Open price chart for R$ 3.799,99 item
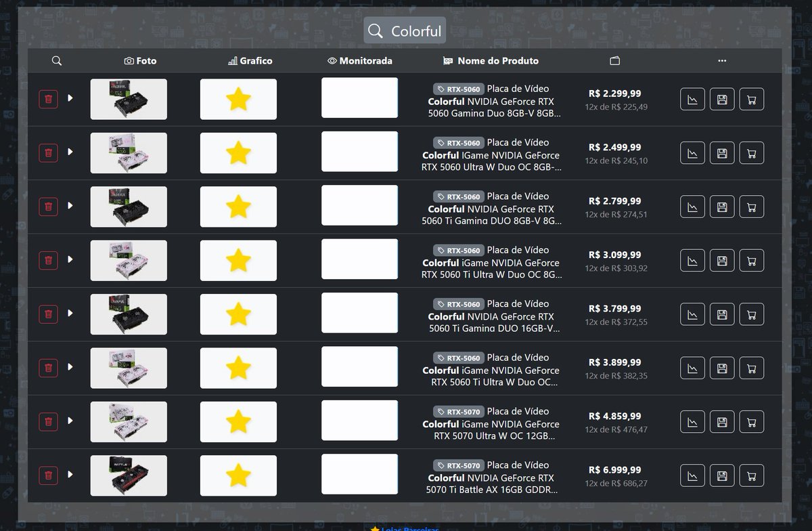Image resolution: width=812 pixels, height=531 pixels. tap(692, 314)
